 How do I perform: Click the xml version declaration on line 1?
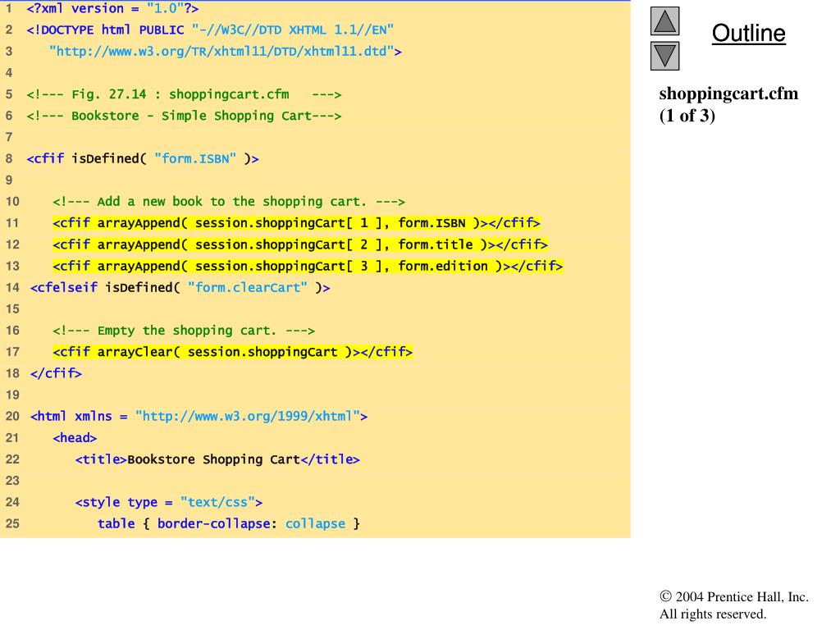112,8
